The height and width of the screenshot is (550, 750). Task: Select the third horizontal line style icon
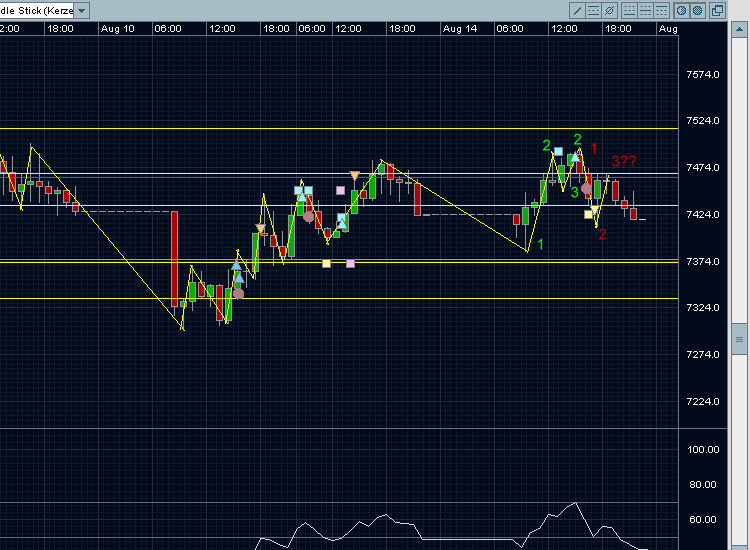[x=661, y=10]
